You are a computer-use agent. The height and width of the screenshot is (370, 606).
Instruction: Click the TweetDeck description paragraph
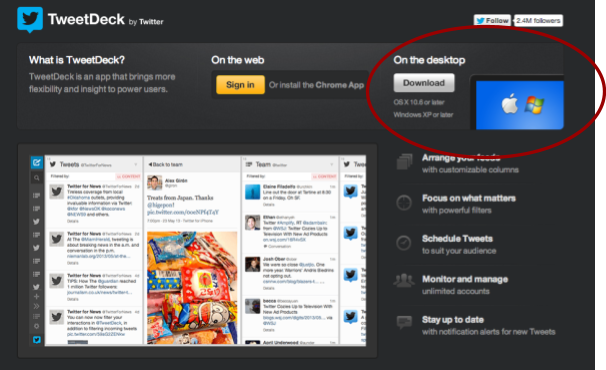coord(102,83)
